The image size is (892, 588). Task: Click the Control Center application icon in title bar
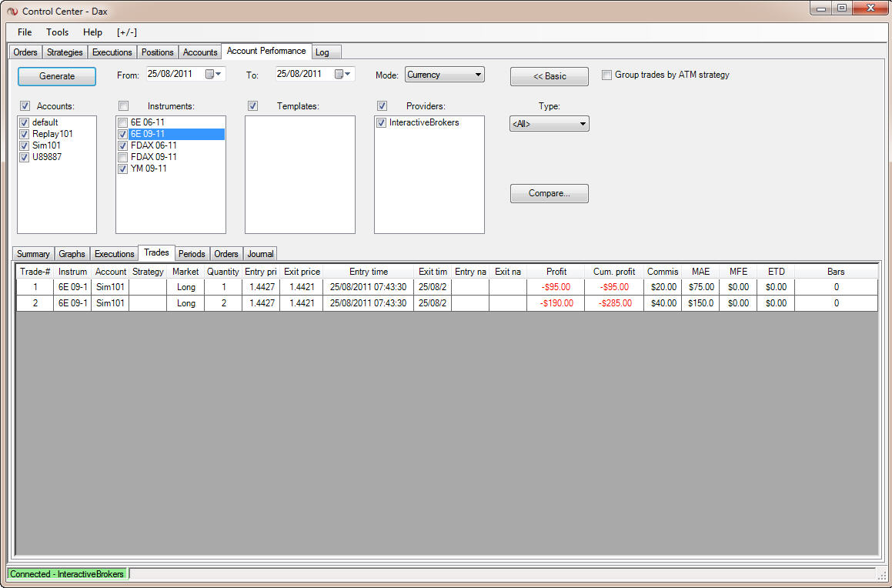pyautogui.click(x=12, y=11)
